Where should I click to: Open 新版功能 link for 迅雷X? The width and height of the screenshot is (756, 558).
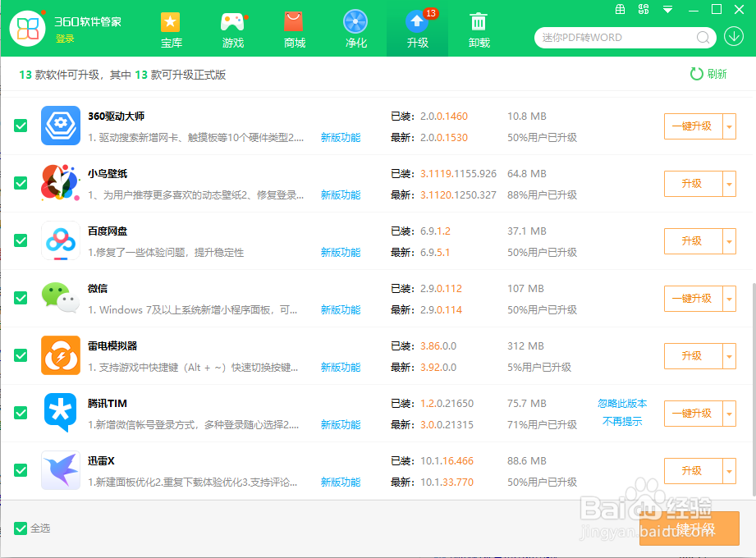click(341, 482)
